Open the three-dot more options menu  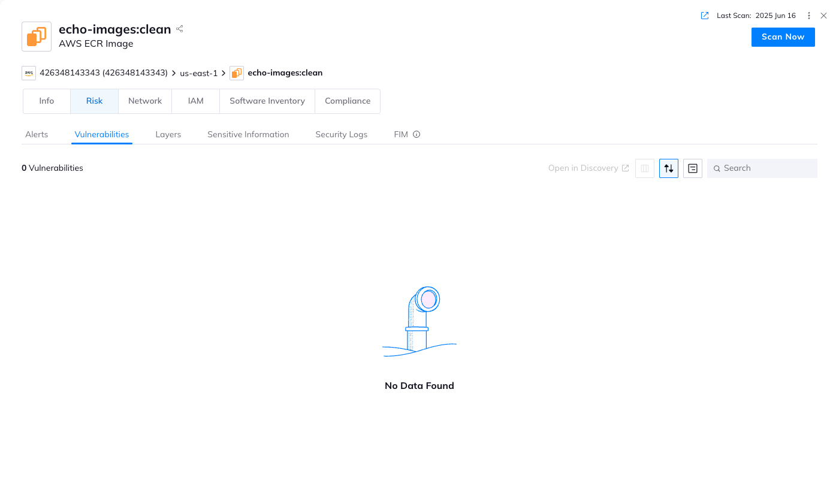click(x=809, y=16)
